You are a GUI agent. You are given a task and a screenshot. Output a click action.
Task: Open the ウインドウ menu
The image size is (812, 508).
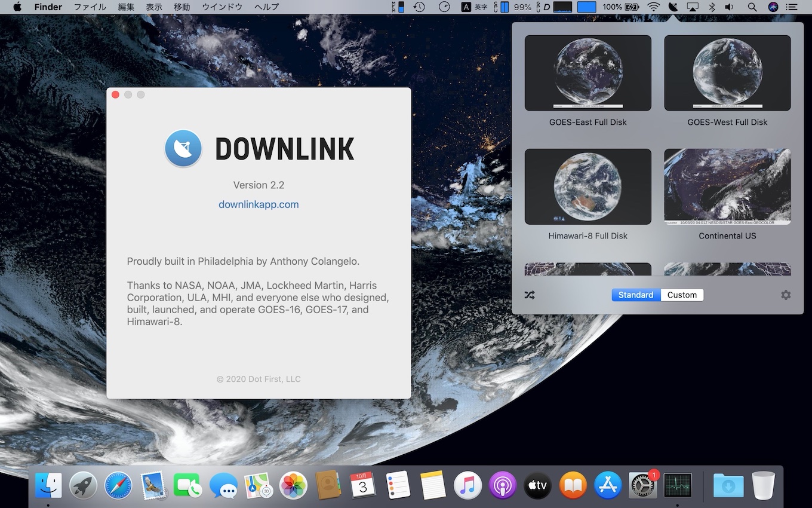click(x=222, y=7)
